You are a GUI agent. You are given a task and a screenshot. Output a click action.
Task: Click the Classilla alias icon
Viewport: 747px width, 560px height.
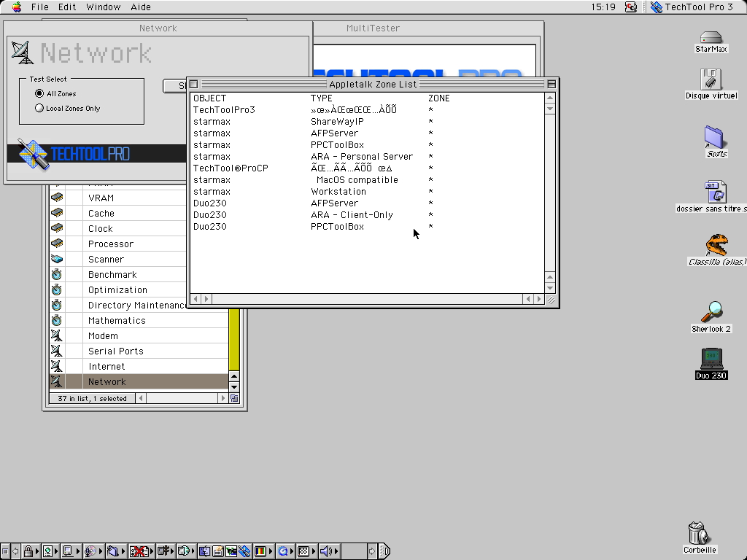(x=717, y=245)
